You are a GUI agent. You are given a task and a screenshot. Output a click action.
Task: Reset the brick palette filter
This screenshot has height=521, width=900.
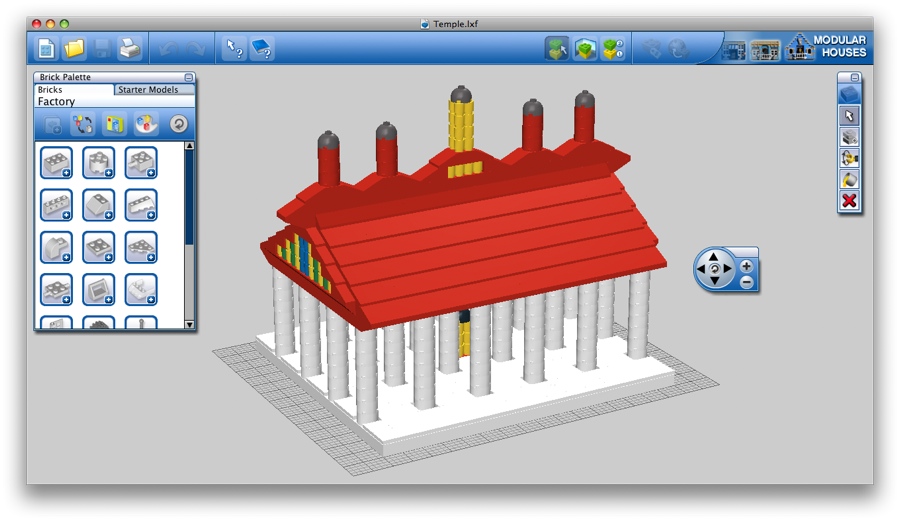[x=179, y=124]
